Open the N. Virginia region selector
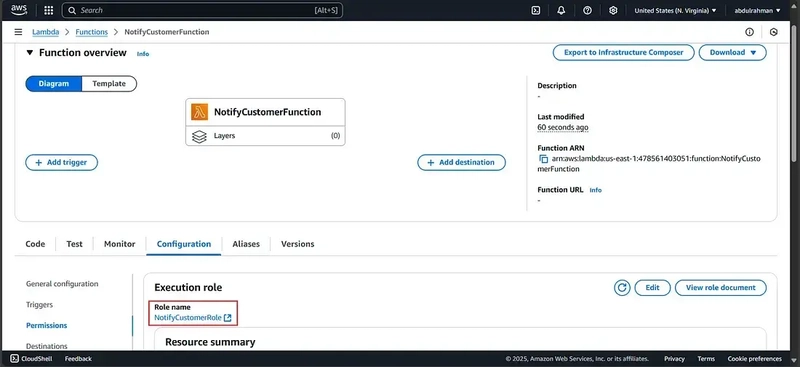Screen dimensions: 800x367 [x=675, y=10]
